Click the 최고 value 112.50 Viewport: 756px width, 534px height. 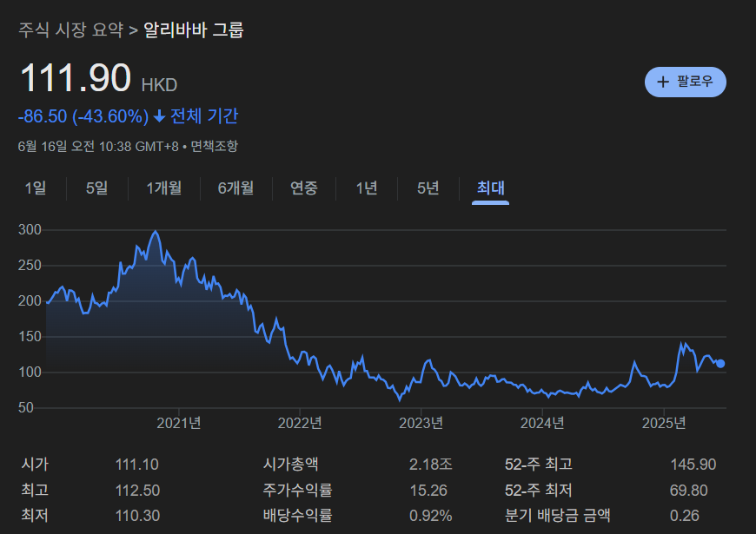[137, 491]
